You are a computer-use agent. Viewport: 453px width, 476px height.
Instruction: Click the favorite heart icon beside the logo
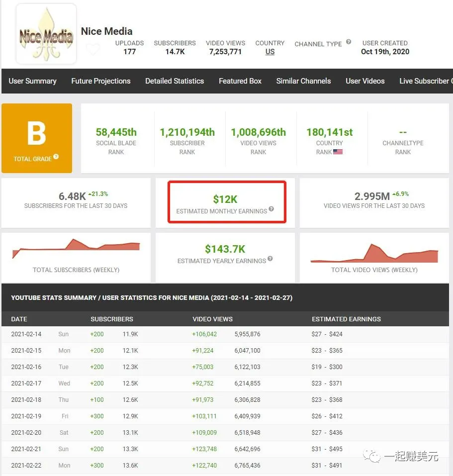[93, 49]
